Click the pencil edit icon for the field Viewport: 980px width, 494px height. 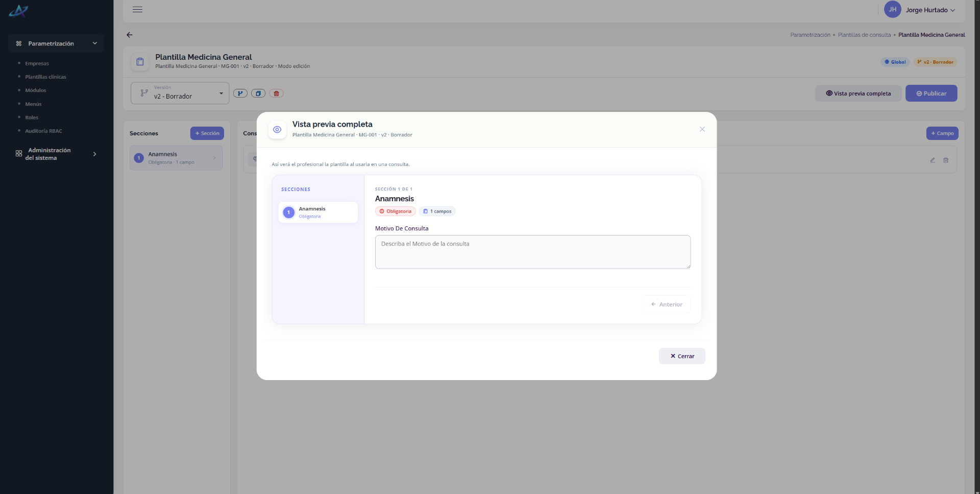tap(933, 160)
